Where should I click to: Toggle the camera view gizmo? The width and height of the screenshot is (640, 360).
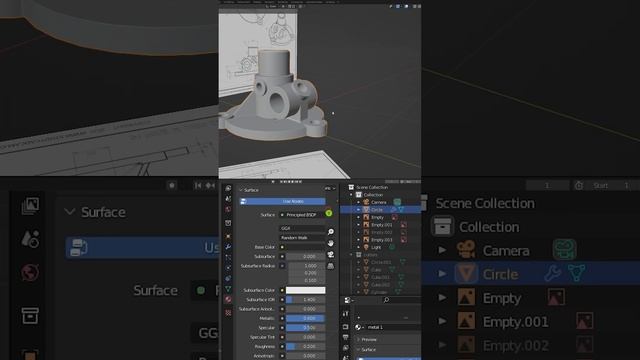click(x=331, y=255)
